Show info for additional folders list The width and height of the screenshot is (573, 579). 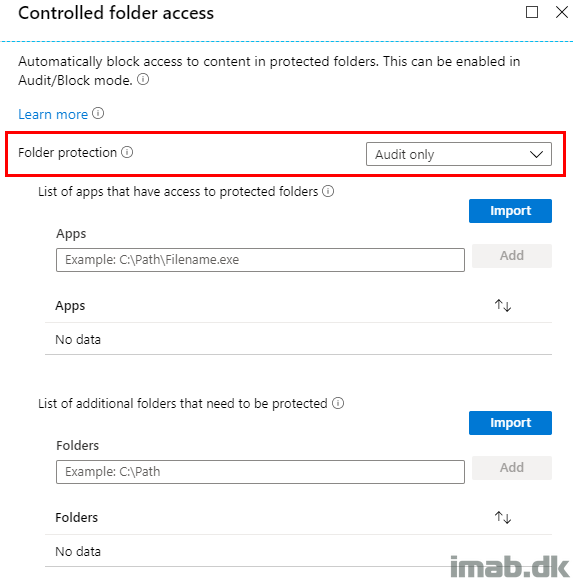[338, 403]
